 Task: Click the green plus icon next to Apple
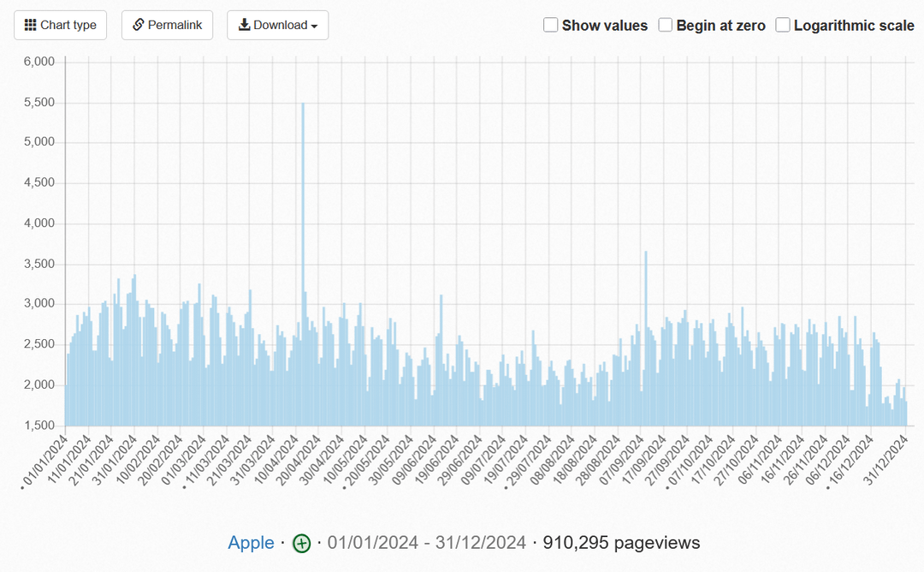[x=301, y=543]
